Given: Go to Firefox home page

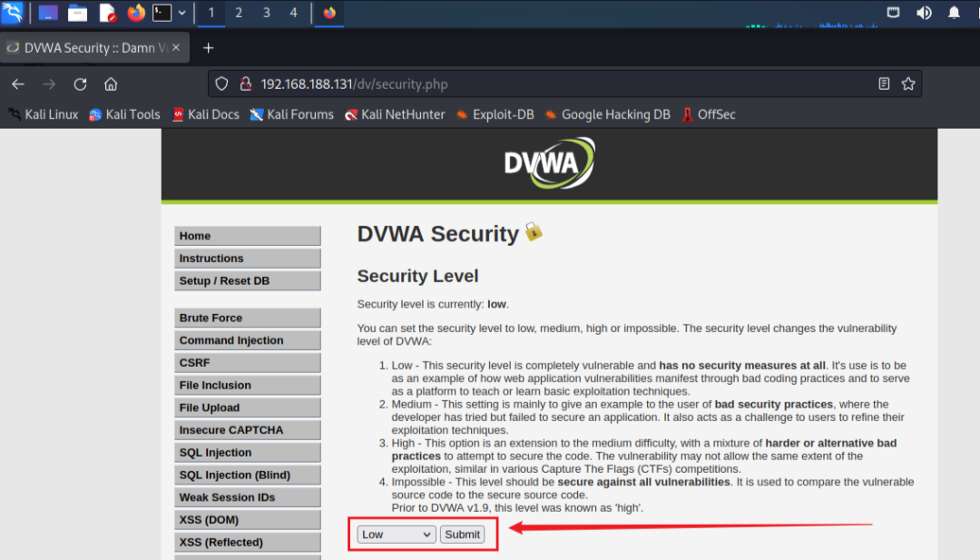Looking at the screenshot, I should (111, 84).
